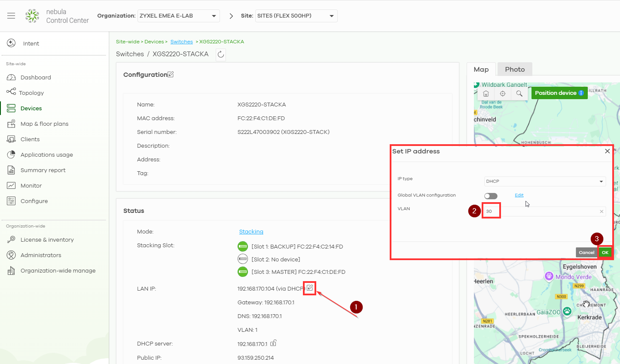Close the Set IP address dialog
The image size is (620, 364).
tap(607, 151)
